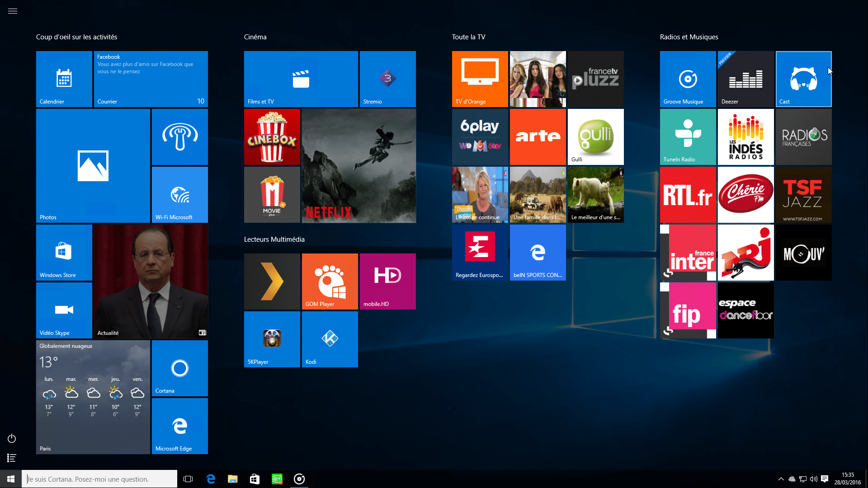Open the TV d'Orange tile

tap(480, 79)
